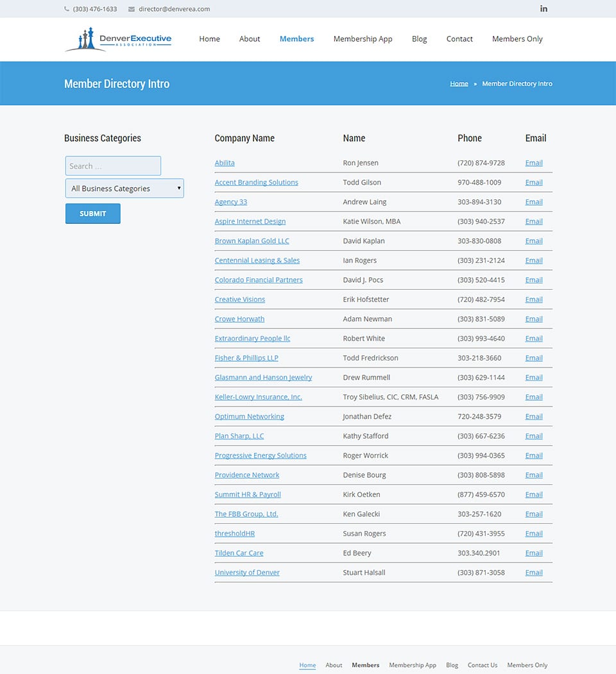This screenshot has width=616, height=674.
Task: Click the Company Name column header
Action: [244, 138]
